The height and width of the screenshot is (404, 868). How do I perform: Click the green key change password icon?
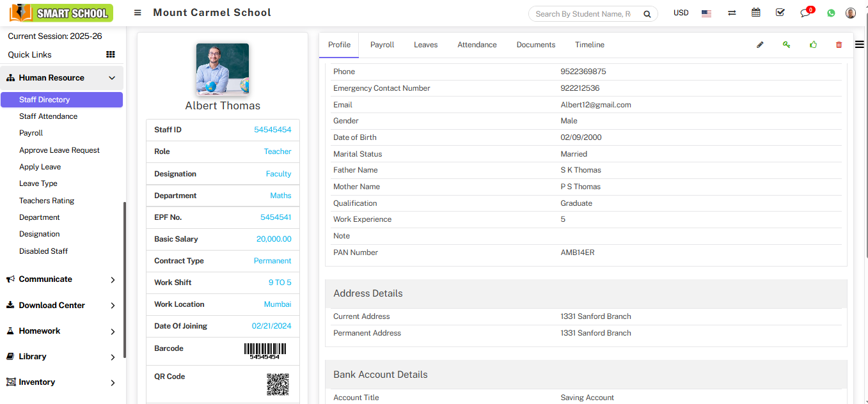[x=786, y=45]
